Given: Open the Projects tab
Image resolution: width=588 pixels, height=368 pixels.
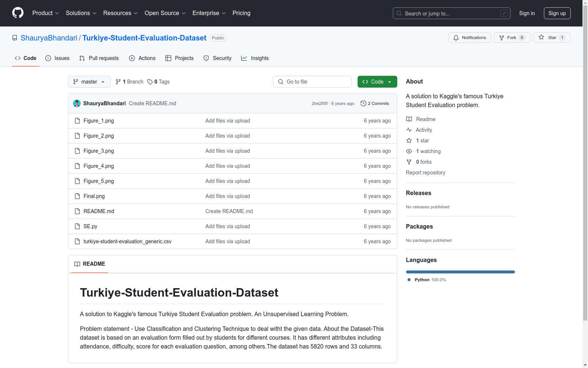Looking at the screenshot, I should coord(179,58).
